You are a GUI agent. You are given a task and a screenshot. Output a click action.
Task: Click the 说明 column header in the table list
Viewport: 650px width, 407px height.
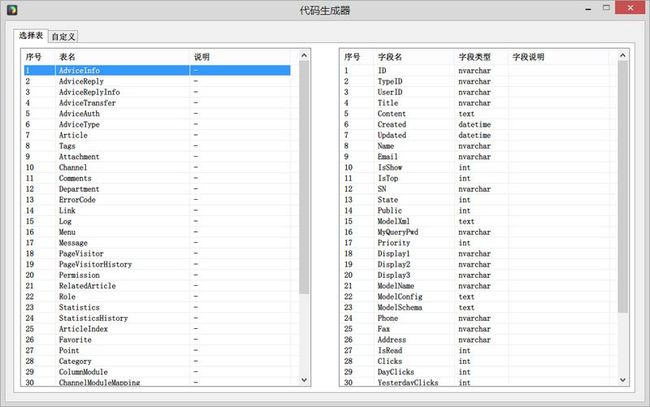(240, 57)
